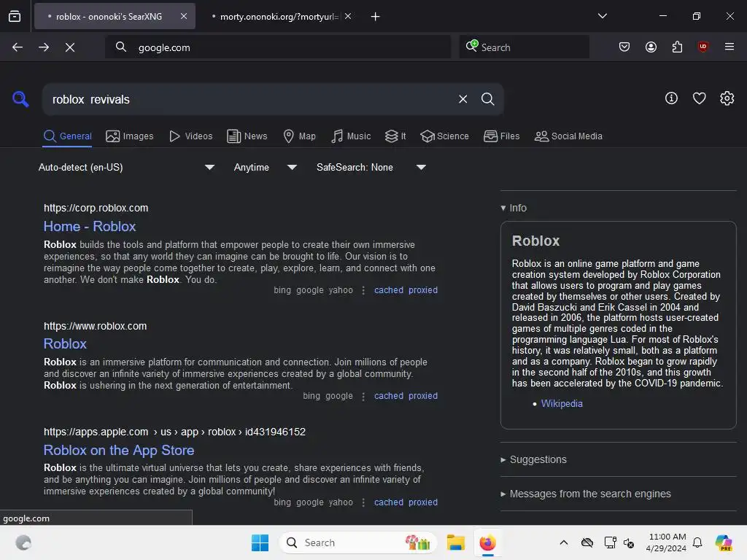This screenshot has height=560, width=747.
Task: Open Anytime time range dropdown
Action: click(x=265, y=167)
